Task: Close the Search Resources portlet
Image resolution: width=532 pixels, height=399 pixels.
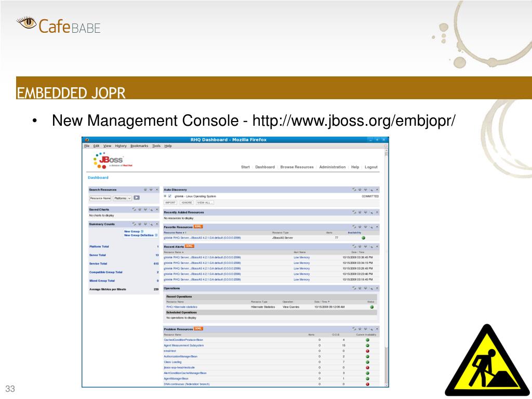Action: click(157, 190)
